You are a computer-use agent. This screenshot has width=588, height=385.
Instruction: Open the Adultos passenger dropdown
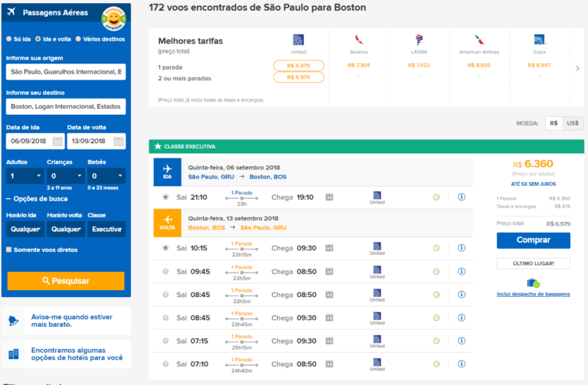coord(25,176)
